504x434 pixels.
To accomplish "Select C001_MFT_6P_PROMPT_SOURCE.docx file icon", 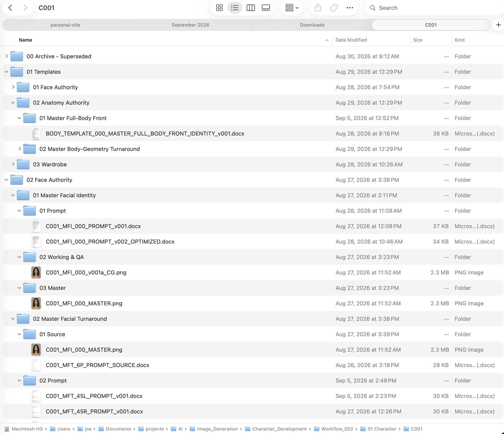I will coord(36,365).
